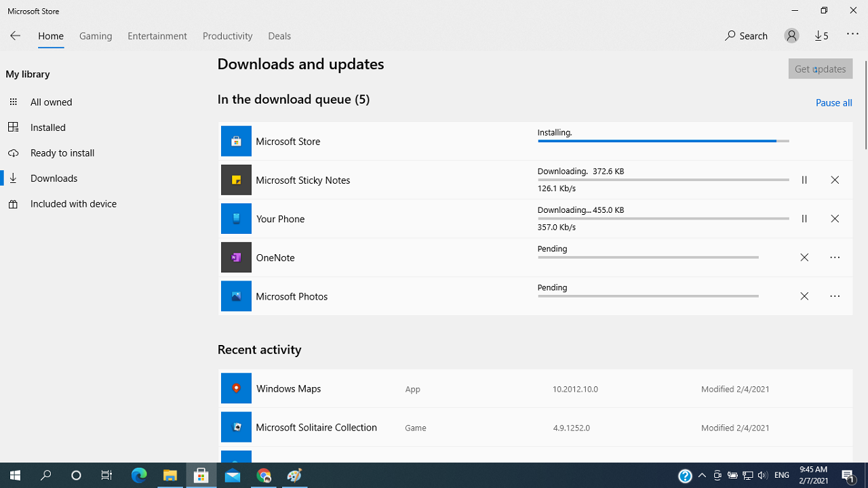Cancel the Microsoft Sticky Notes download
This screenshot has width=868, height=488.
[835, 180]
